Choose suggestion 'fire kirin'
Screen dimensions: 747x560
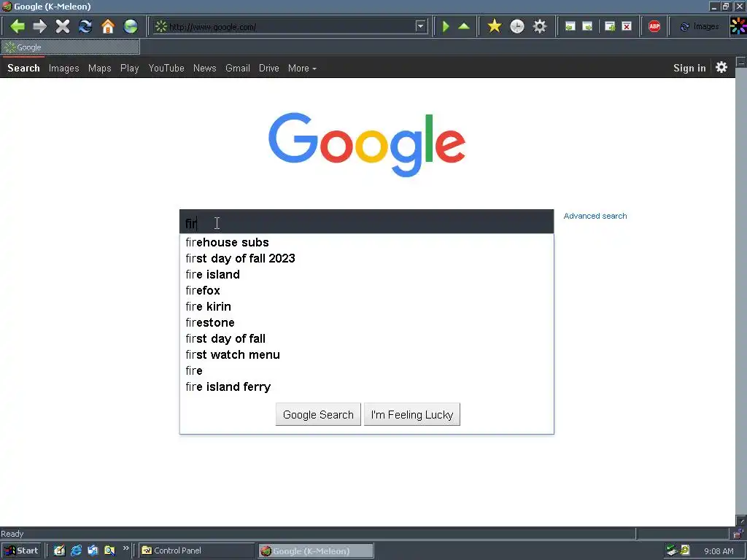pyautogui.click(x=366, y=307)
